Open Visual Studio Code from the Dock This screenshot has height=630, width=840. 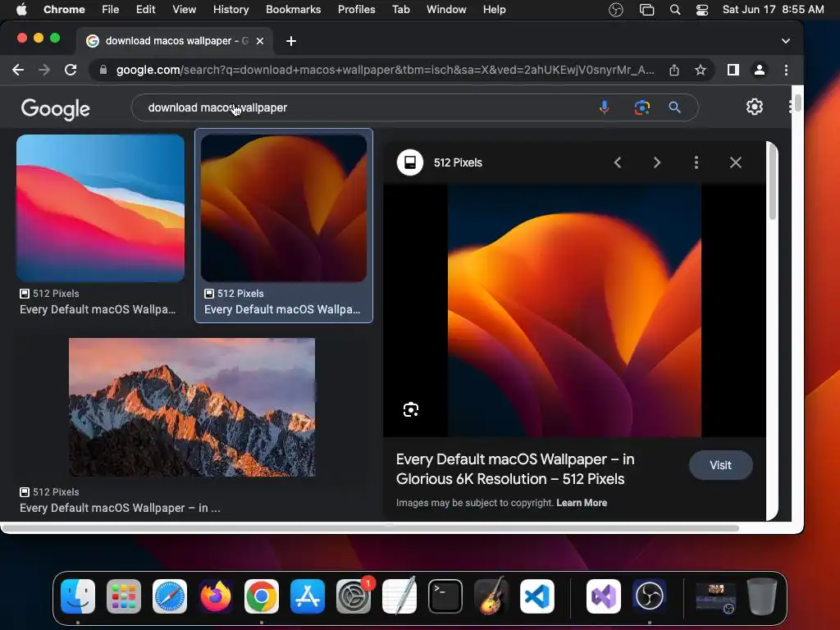[536, 596]
